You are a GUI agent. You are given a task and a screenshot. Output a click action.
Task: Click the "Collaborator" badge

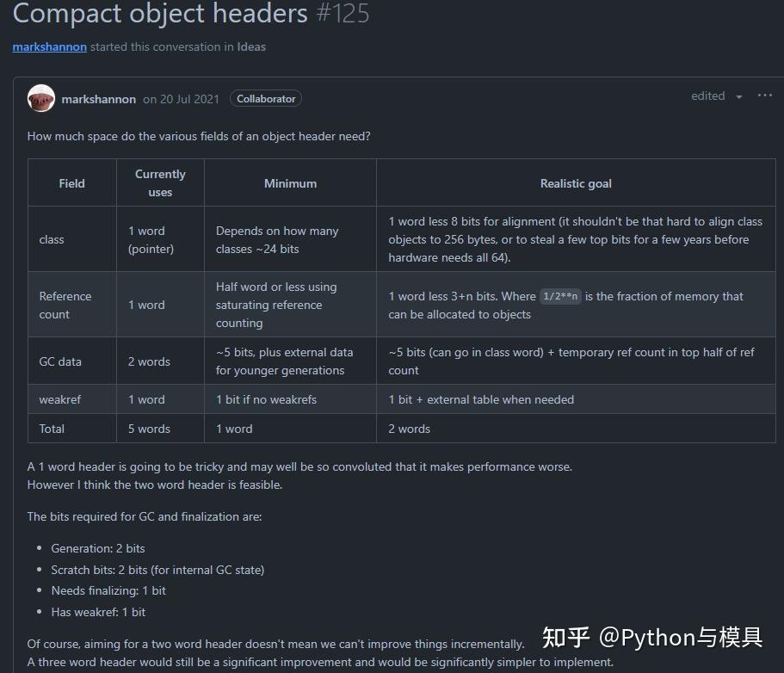pos(265,98)
